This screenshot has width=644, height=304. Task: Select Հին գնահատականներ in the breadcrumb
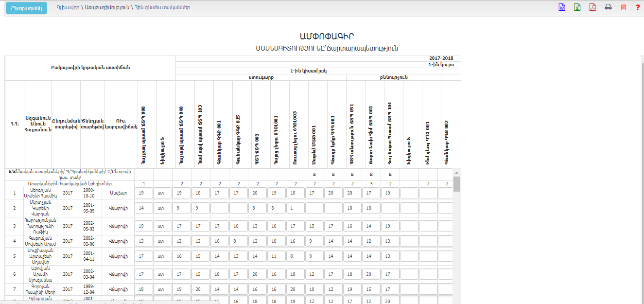click(162, 8)
